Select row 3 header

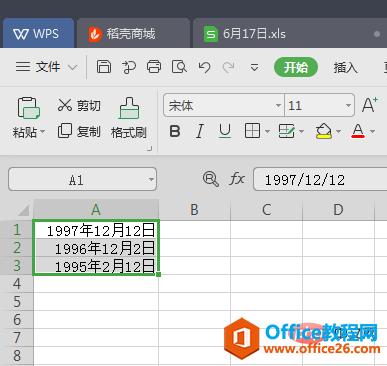point(17,265)
